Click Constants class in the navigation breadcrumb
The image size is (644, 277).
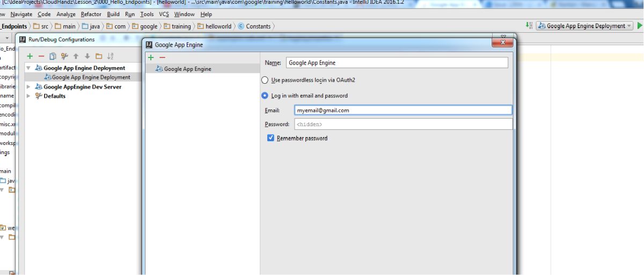[254, 26]
